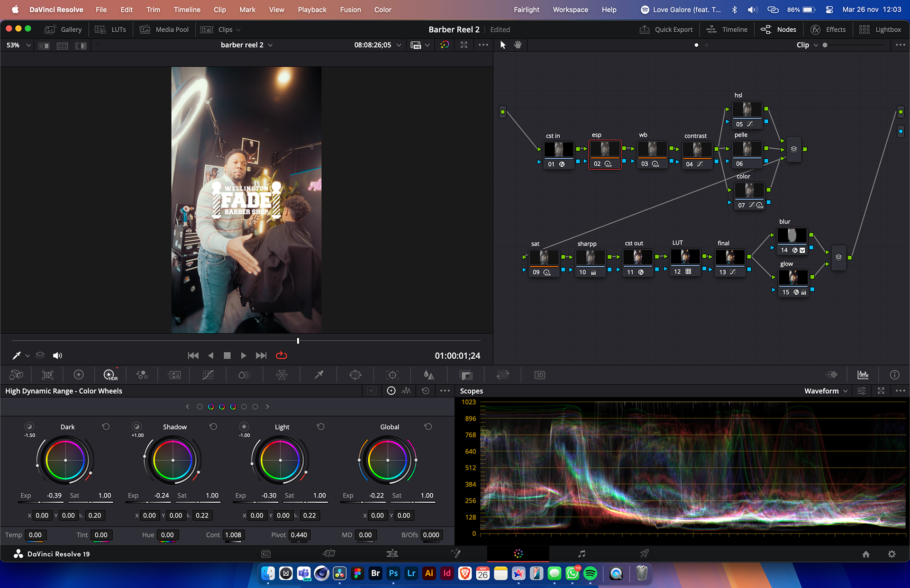Go to next HDR wheels page chevron
This screenshot has height=588, width=910.
[267, 407]
